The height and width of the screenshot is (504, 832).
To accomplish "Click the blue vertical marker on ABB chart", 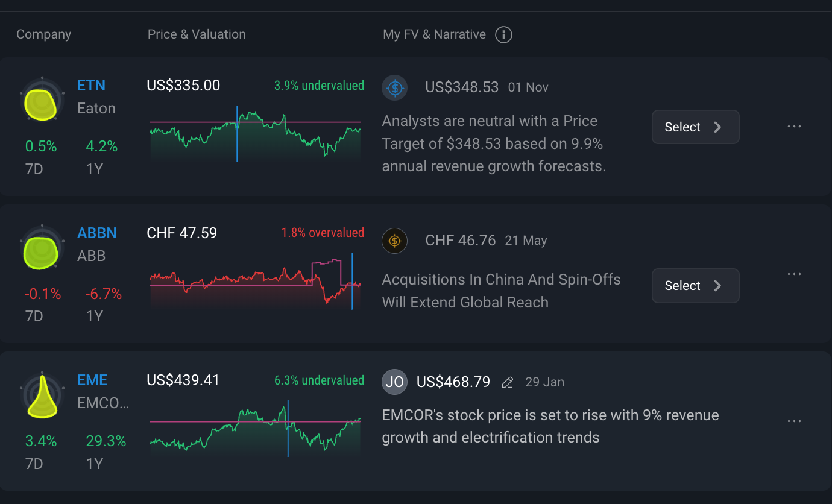I will 352,281.
